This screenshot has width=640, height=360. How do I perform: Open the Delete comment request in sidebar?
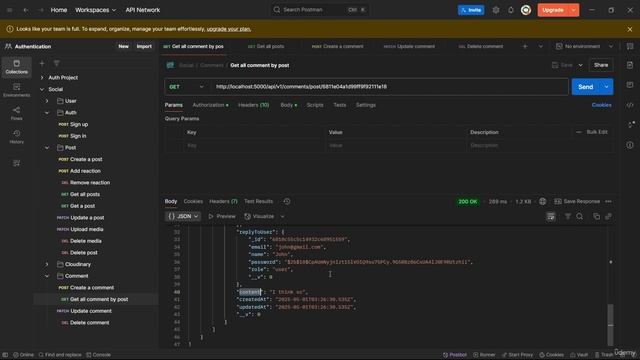(x=89, y=322)
